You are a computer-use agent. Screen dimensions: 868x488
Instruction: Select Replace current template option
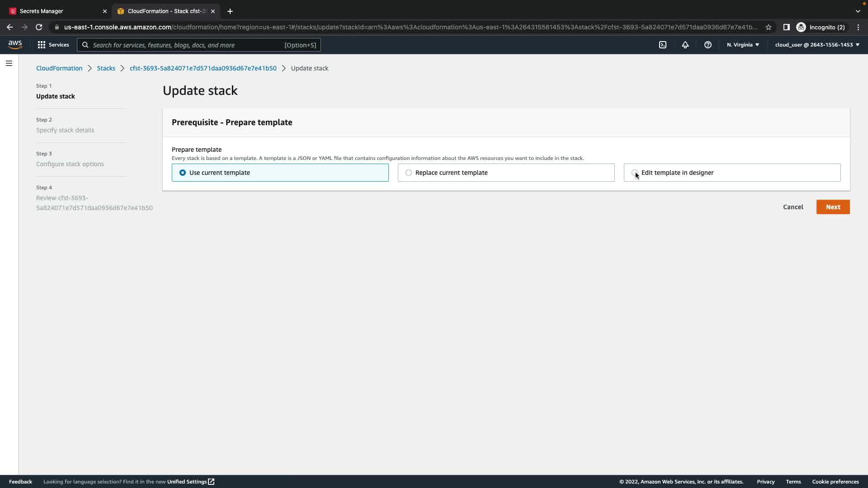(x=409, y=173)
